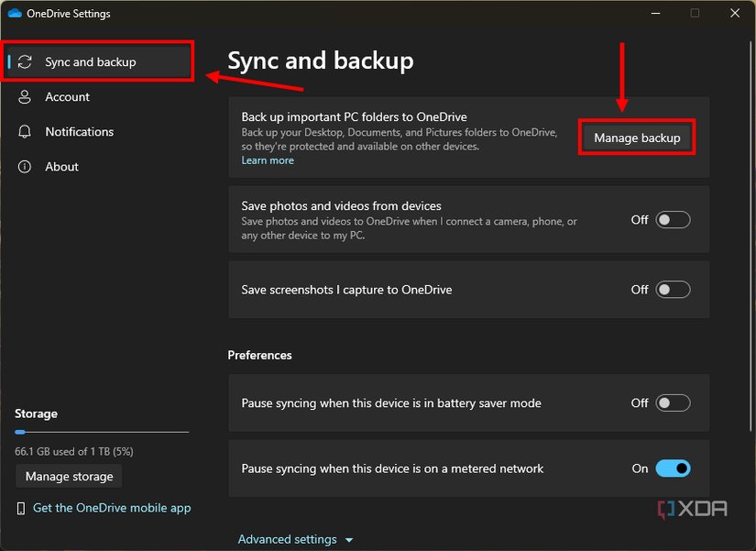Image resolution: width=756 pixels, height=551 pixels.
Task: Click the Notifications bell icon
Action: [25, 132]
